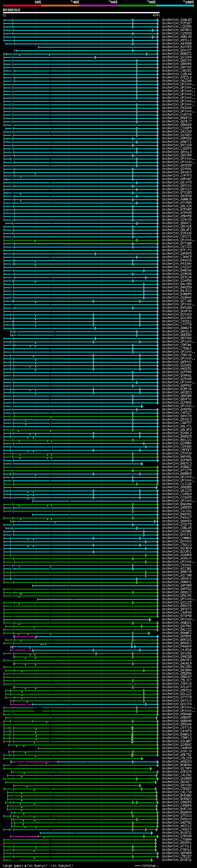Open hit UniRef100_A9TNV3
This screenshot has height=868, width=197.
click(177, 30)
